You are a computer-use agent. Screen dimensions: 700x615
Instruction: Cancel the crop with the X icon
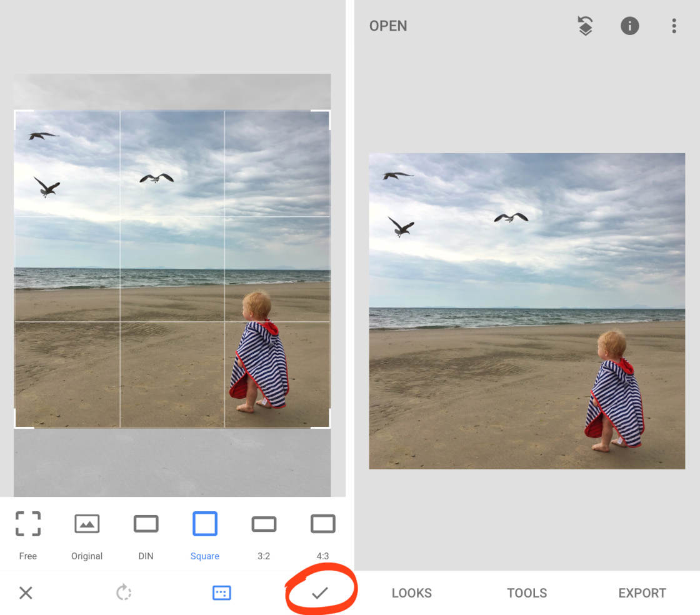pos(26,592)
